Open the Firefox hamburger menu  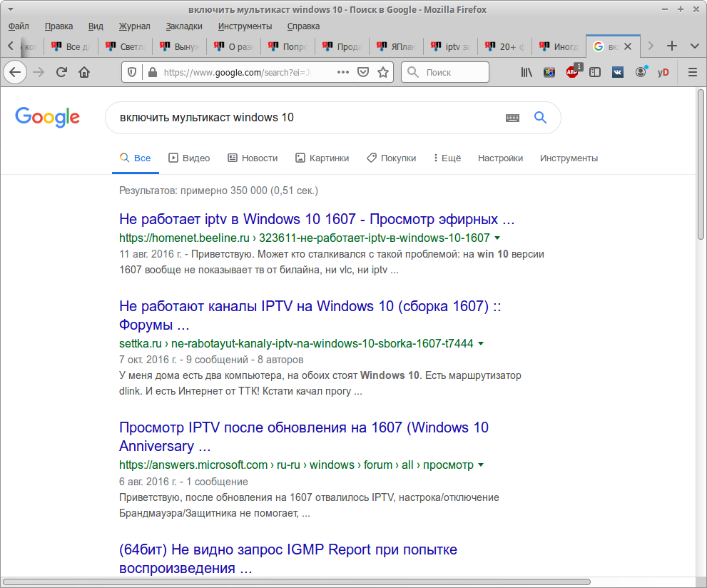click(693, 72)
